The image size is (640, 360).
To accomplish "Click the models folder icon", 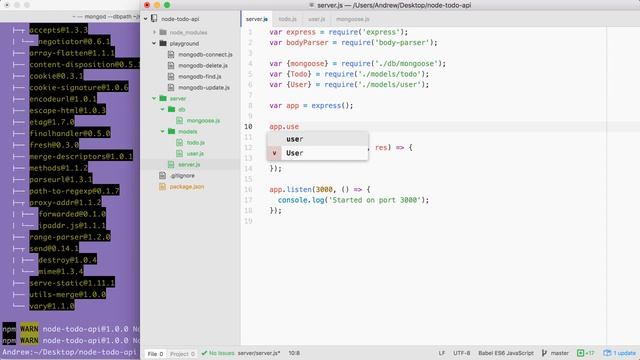I will click(171, 131).
